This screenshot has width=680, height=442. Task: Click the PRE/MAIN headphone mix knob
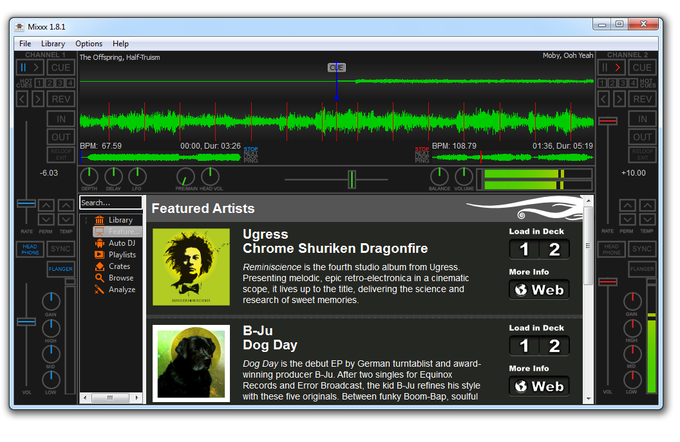(x=186, y=177)
